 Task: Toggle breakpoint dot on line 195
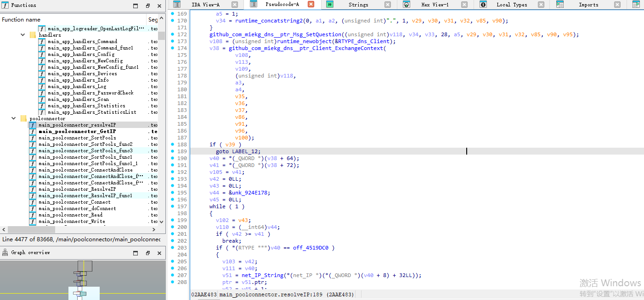click(172, 193)
